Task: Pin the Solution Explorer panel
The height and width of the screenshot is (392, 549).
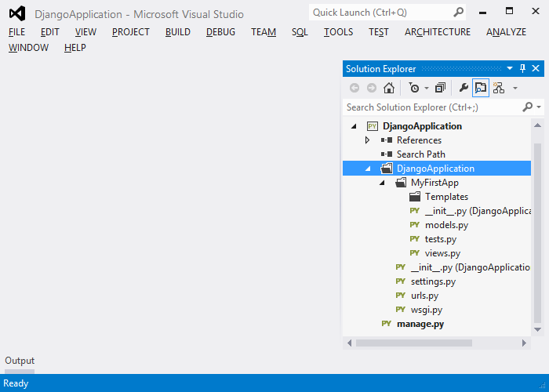Action: pos(522,68)
